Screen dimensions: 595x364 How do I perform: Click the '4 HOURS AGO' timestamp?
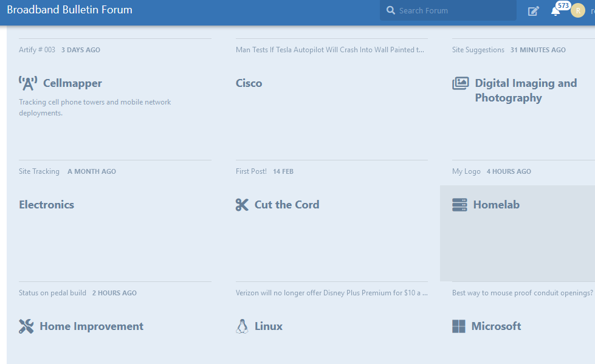[x=509, y=171]
